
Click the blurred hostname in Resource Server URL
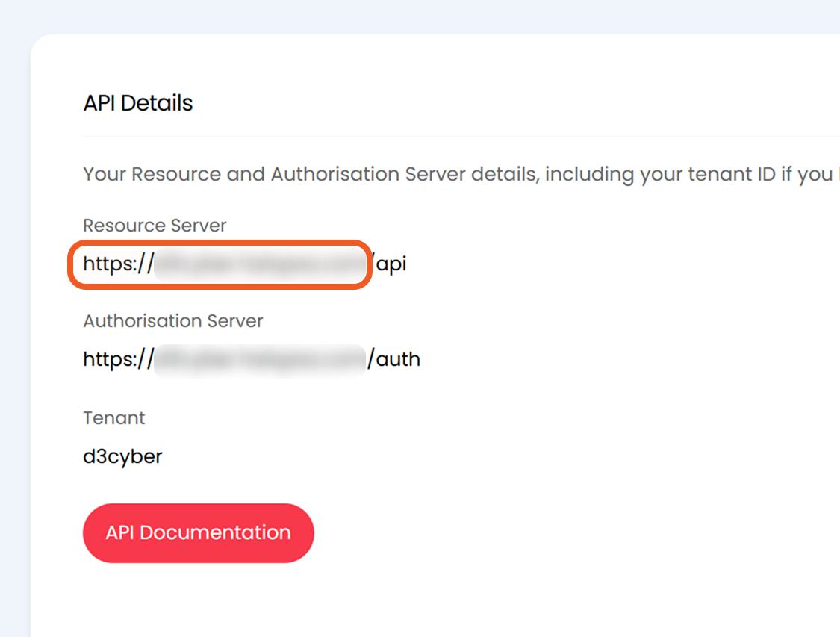pos(261,264)
